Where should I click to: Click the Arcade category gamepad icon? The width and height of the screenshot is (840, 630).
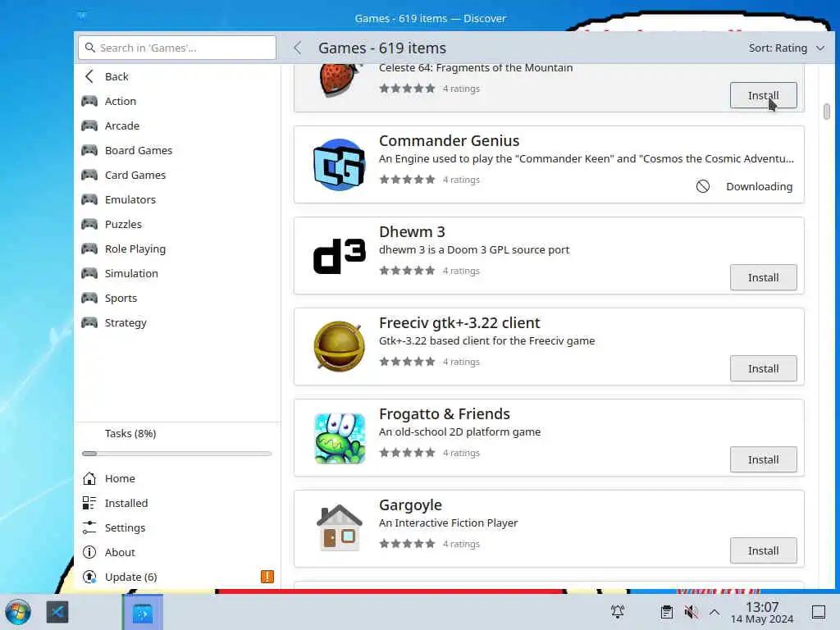[x=89, y=126]
